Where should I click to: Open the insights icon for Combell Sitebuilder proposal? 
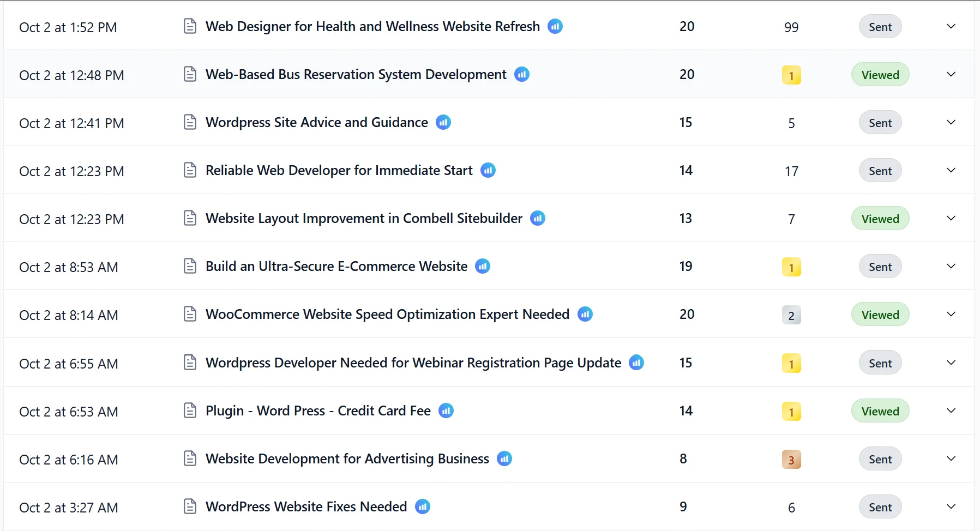tap(538, 218)
